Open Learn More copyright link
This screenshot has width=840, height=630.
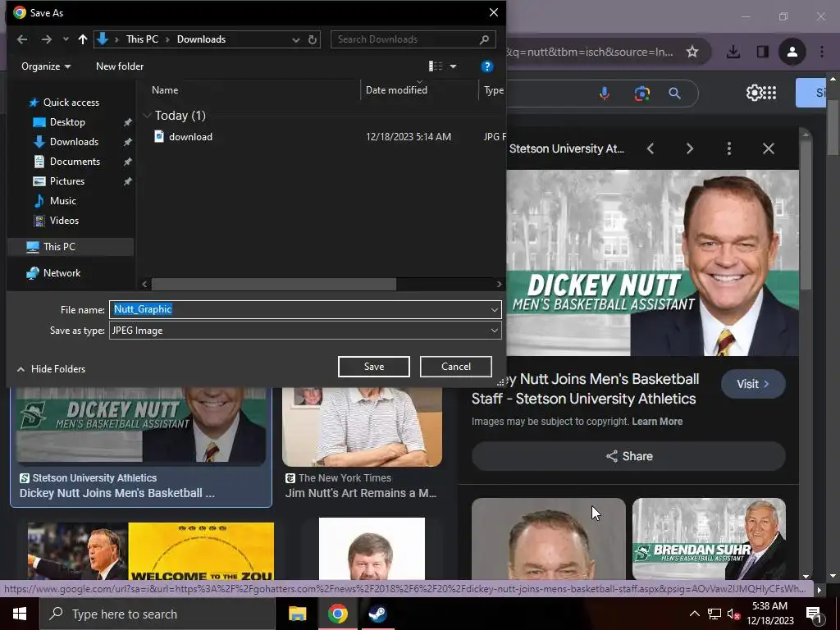click(x=657, y=422)
